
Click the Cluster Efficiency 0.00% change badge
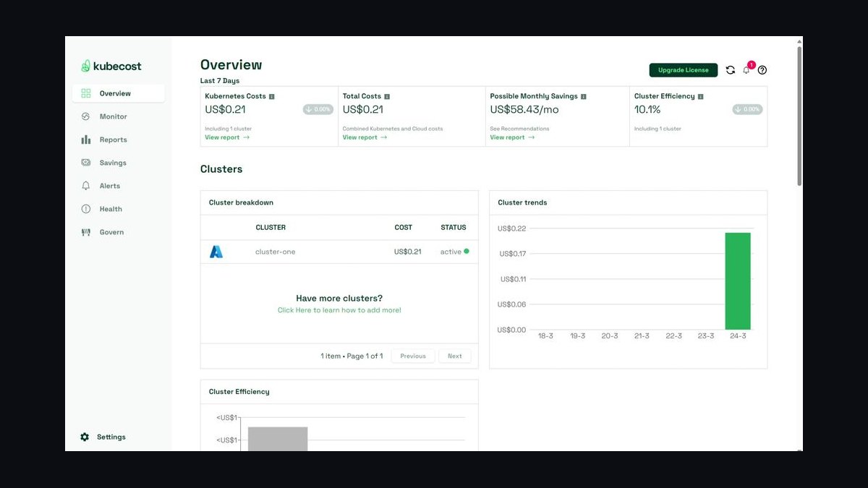point(747,110)
